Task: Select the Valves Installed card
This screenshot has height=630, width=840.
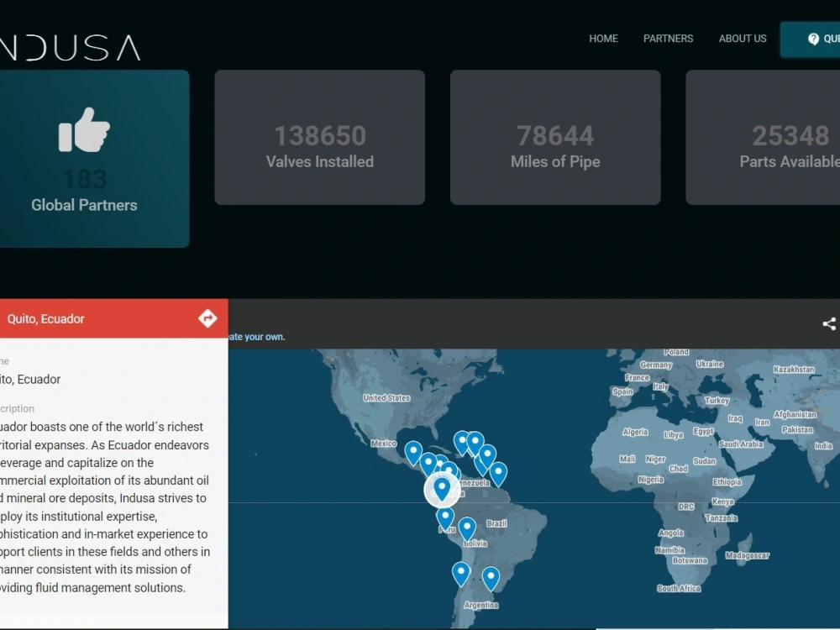Action: [320, 137]
